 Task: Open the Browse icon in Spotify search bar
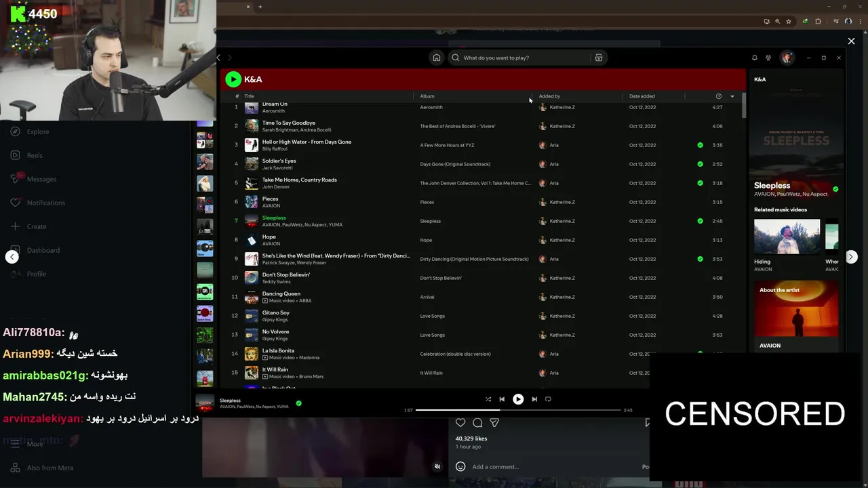599,58
